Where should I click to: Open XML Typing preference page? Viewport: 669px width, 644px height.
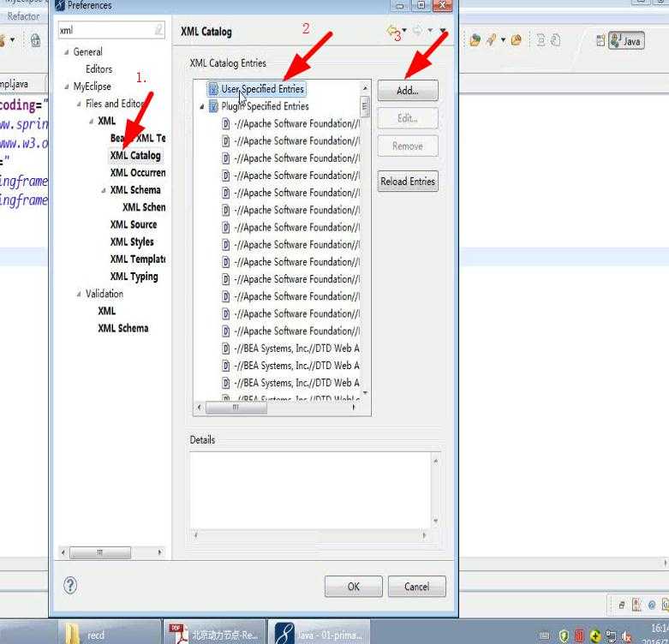coord(134,277)
